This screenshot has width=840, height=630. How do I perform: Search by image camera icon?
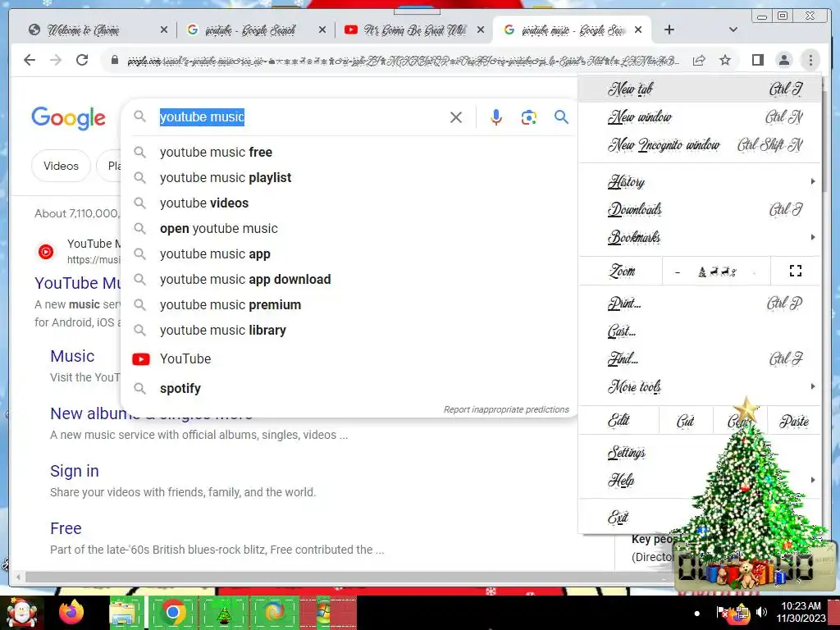[529, 117]
